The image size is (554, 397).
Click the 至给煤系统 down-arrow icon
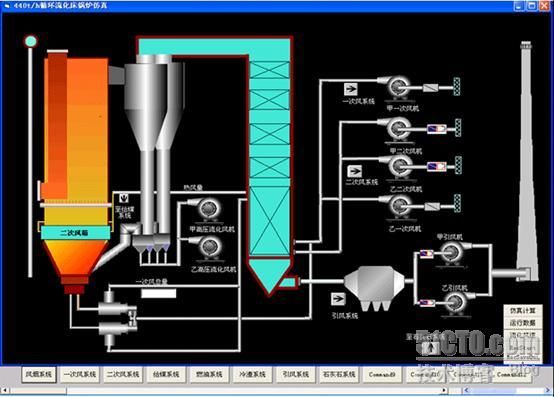[x=124, y=198]
